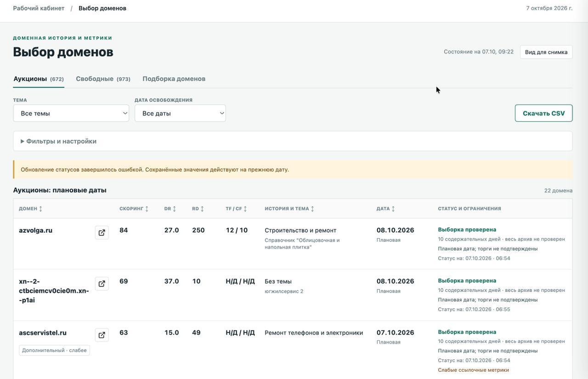
Task: Click the 22 домена count label
Action: point(559,190)
